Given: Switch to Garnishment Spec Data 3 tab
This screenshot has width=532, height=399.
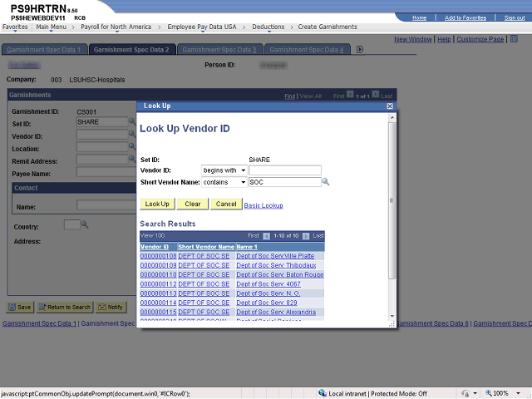Looking at the screenshot, I should click(x=219, y=50).
